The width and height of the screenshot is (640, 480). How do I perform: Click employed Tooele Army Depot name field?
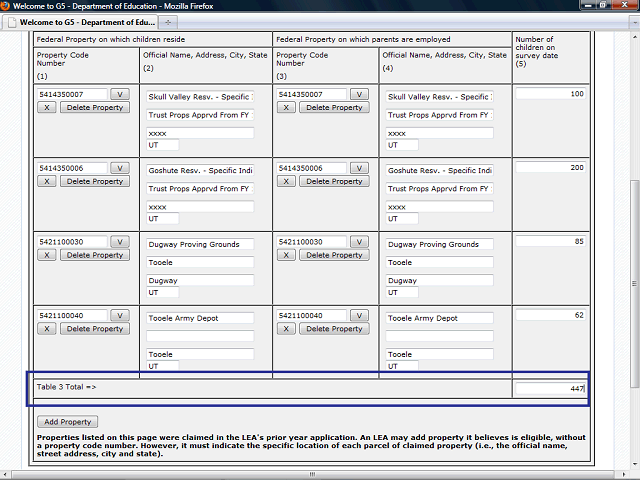[x=440, y=318]
